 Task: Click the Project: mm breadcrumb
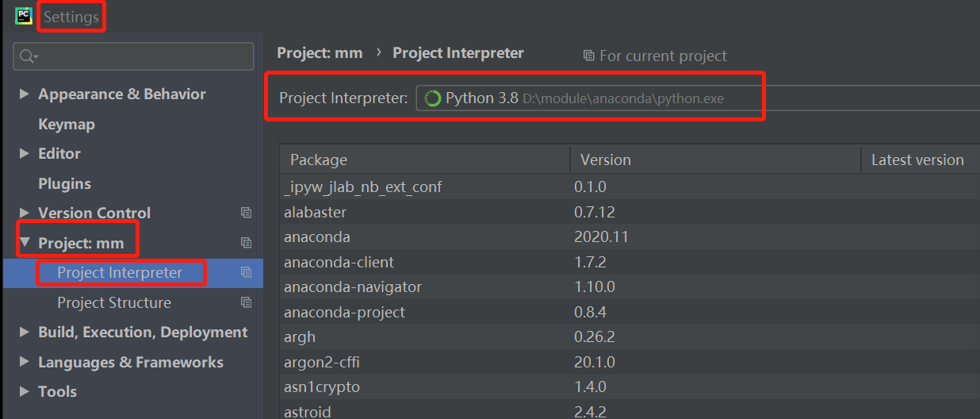(x=320, y=53)
